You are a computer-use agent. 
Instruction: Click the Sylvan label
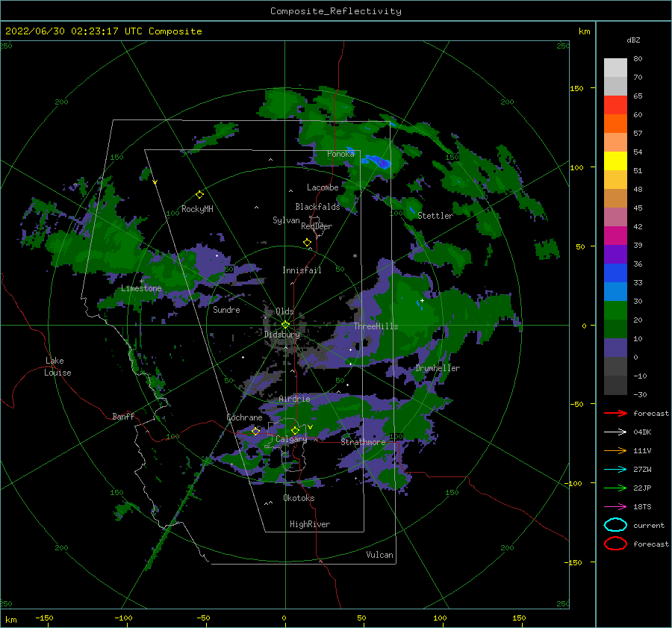[286, 220]
